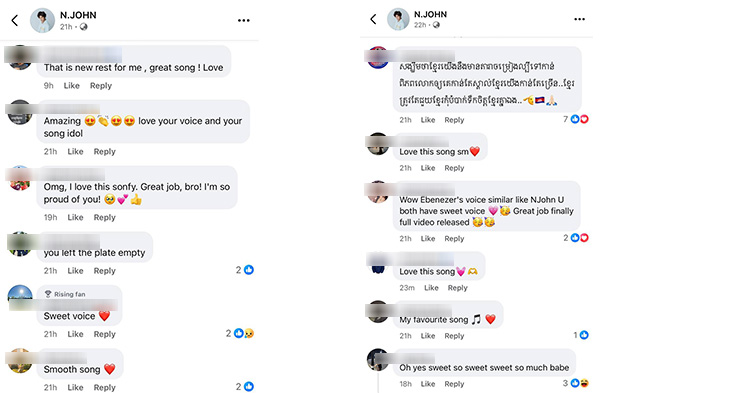Open three-dots menu on left N.JOHN post
The image size is (750, 393).
click(244, 21)
